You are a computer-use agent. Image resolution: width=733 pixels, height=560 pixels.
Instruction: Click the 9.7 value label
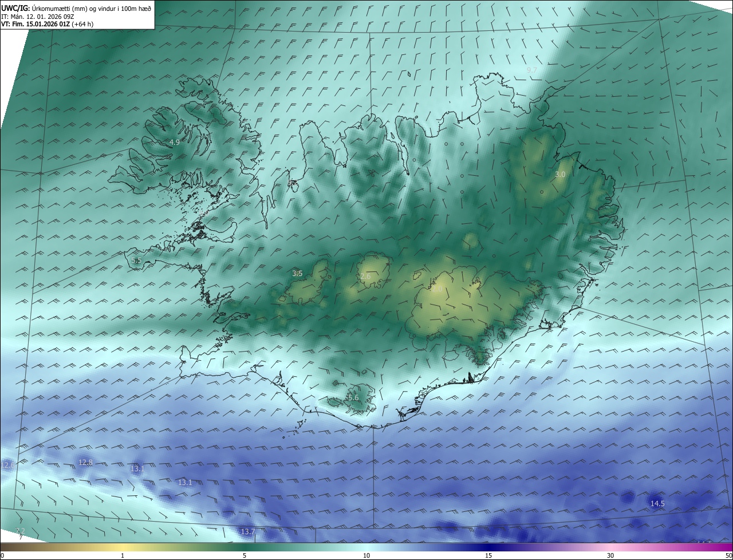[x=531, y=70]
